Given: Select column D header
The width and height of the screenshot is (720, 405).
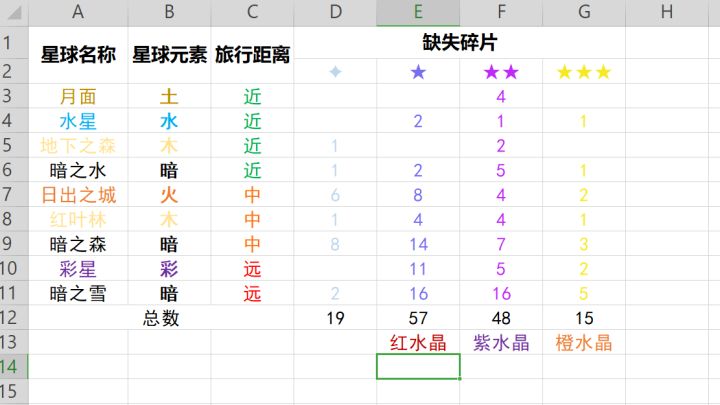Looking at the screenshot, I should coord(335,12).
